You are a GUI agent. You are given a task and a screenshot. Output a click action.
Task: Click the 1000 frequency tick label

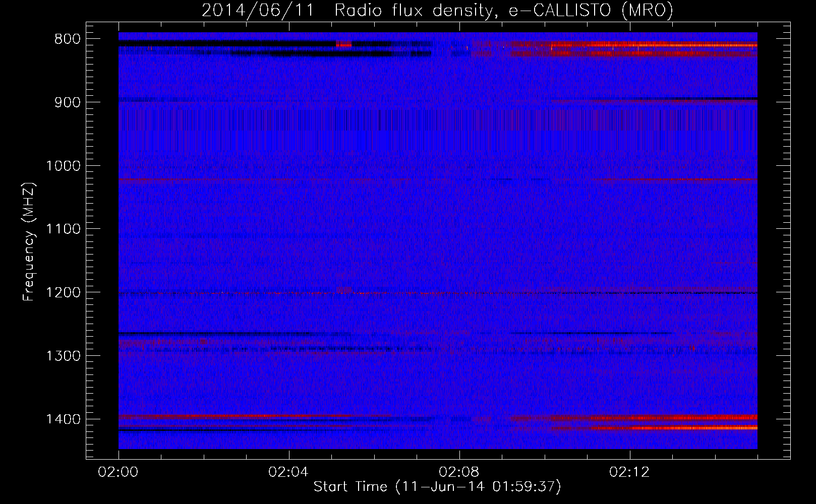click(63, 166)
